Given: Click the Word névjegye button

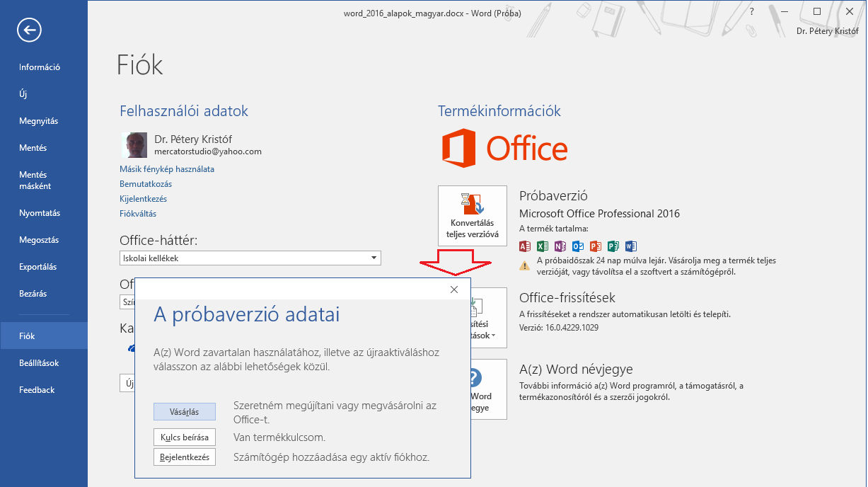Looking at the screenshot, I should (x=489, y=389).
